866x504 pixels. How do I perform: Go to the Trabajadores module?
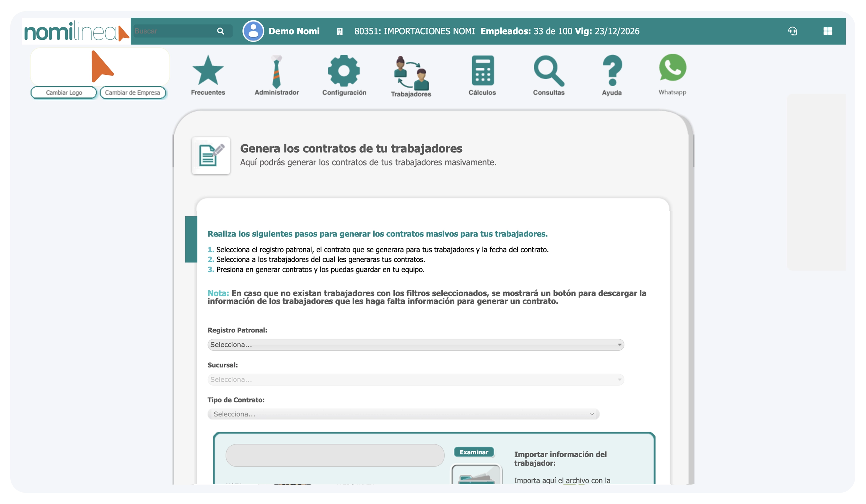tap(411, 72)
